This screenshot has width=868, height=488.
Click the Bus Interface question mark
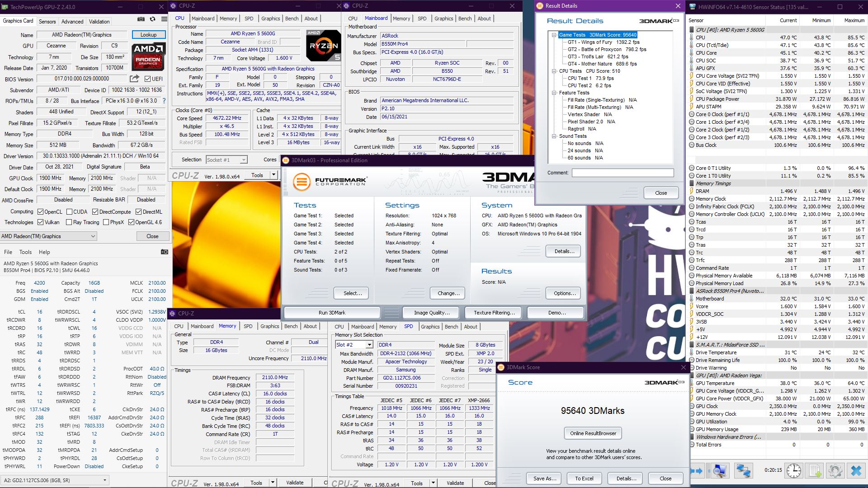coord(164,101)
